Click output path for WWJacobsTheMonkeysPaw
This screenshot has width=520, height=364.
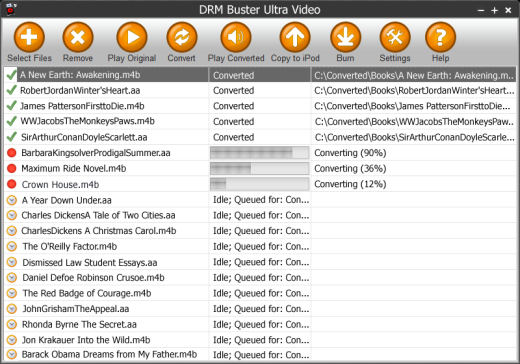pyautogui.click(x=414, y=122)
